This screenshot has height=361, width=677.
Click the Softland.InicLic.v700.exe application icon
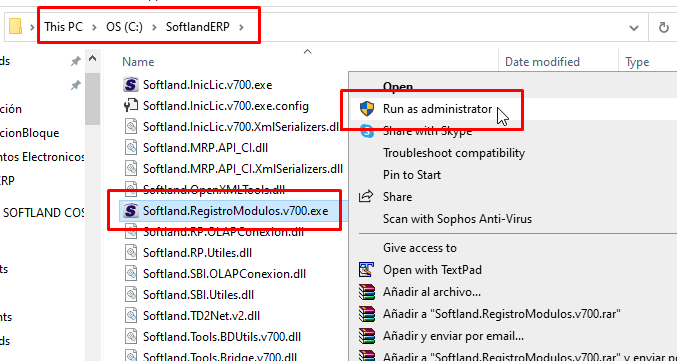[131, 85]
